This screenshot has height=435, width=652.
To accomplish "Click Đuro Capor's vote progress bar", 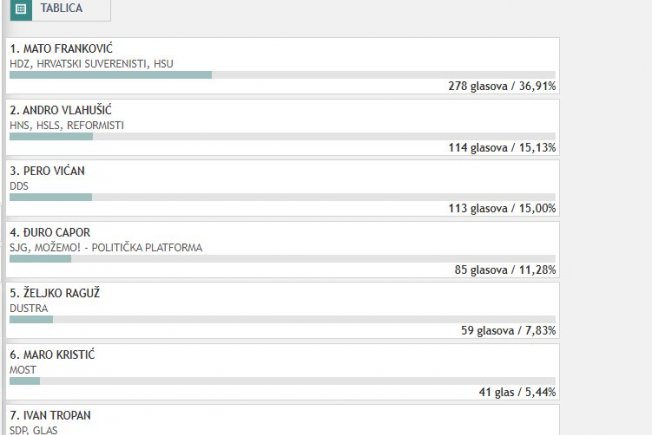I will click(x=282, y=259).
